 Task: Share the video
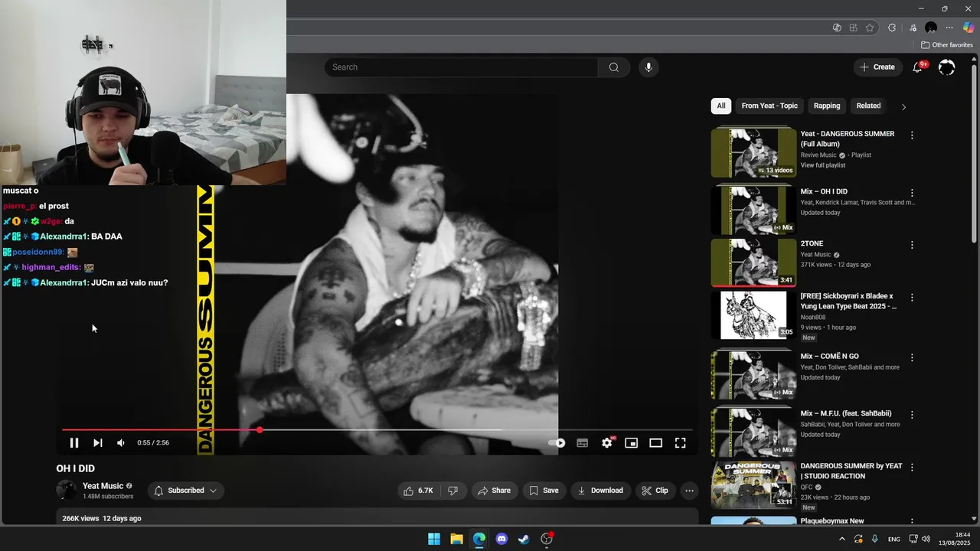click(494, 491)
